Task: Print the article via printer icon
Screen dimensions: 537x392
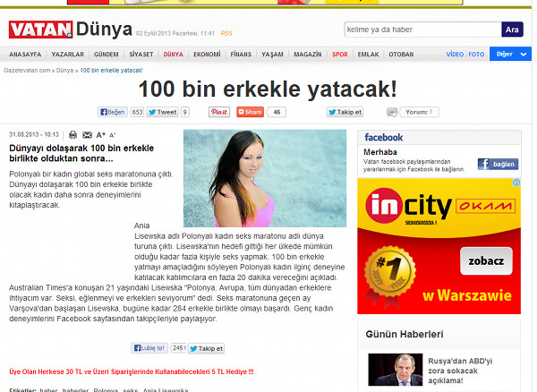Action: tap(72, 135)
